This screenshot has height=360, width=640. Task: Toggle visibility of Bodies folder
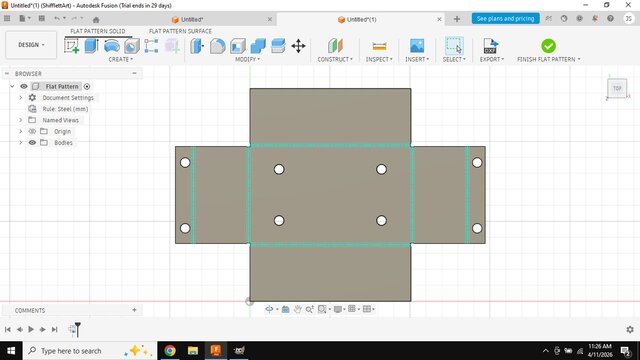32,142
